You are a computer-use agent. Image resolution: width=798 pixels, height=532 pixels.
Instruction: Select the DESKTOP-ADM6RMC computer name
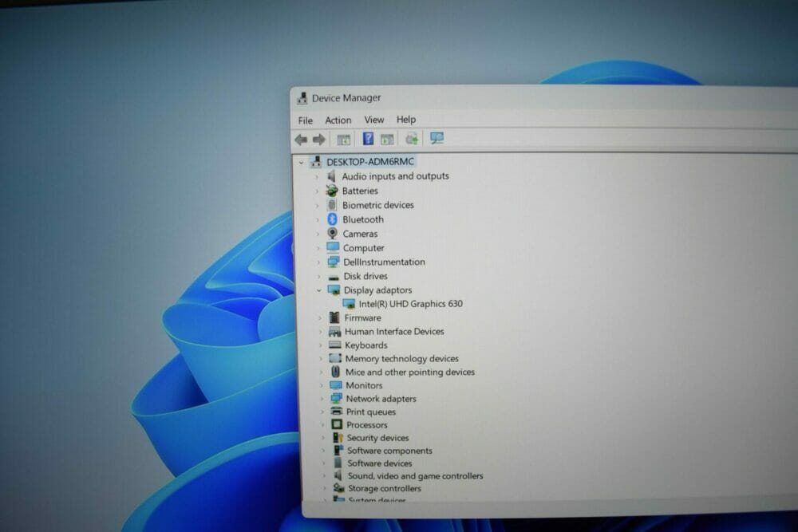(370, 162)
